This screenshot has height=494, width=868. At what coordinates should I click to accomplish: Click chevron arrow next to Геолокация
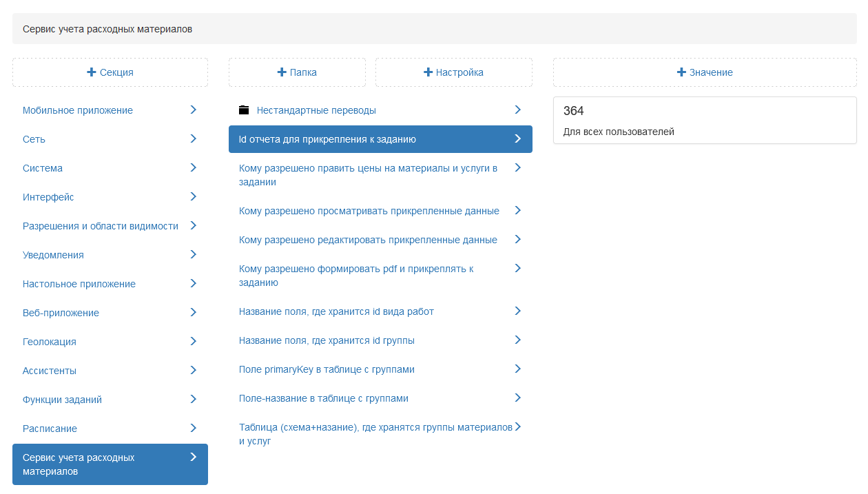click(x=194, y=341)
